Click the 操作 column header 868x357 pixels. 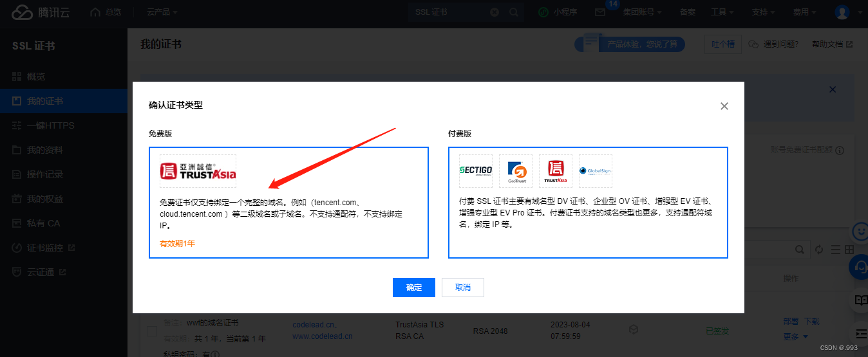click(x=791, y=279)
